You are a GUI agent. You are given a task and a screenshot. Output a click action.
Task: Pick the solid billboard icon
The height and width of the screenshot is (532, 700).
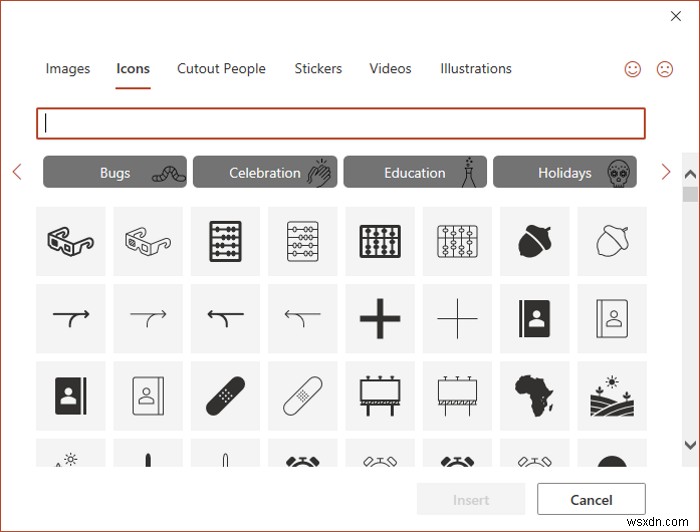(380, 396)
